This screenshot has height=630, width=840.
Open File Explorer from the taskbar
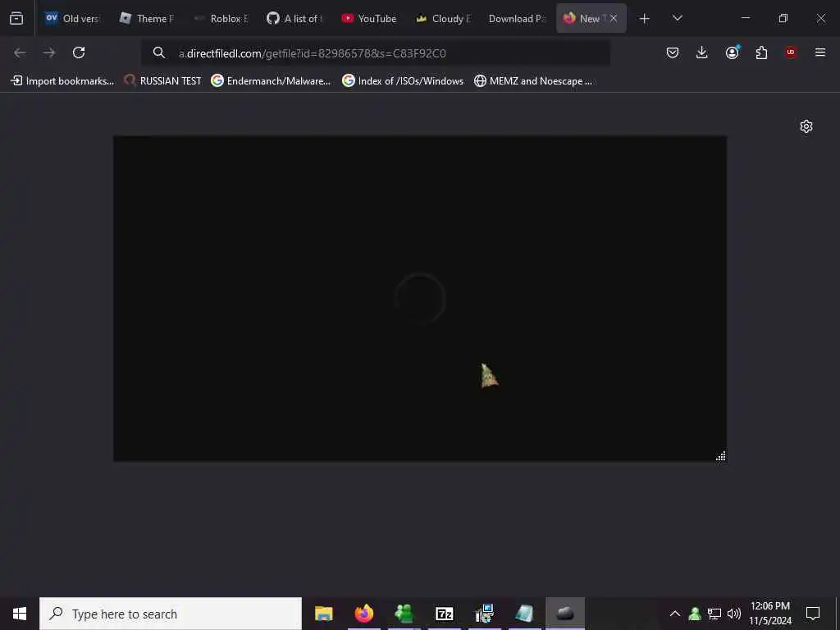pyautogui.click(x=323, y=614)
